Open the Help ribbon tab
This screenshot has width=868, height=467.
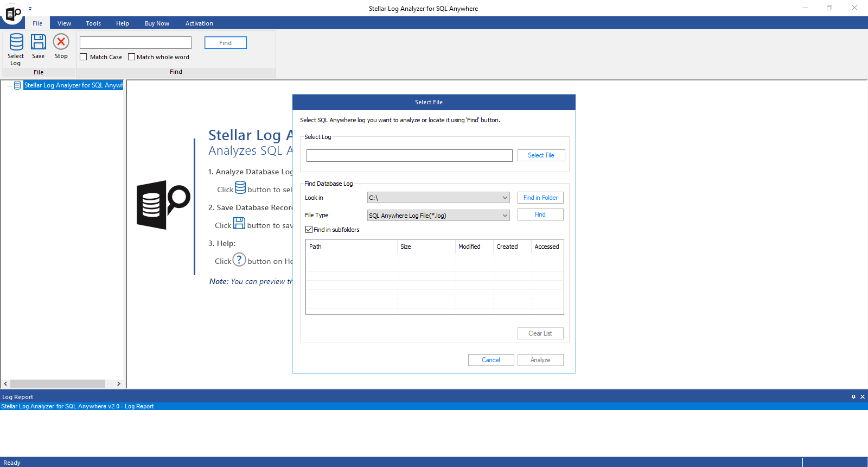pos(123,23)
